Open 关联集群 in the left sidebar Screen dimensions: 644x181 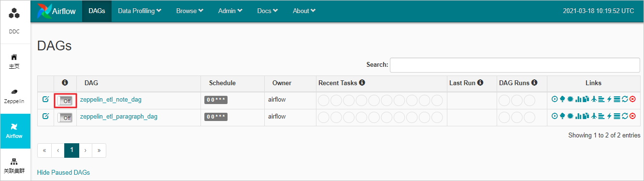coord(14,166)
